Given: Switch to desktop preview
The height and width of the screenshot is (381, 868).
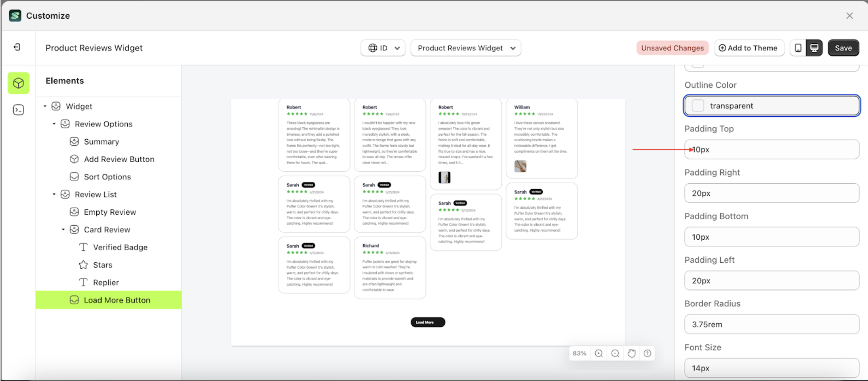Looking at the screenshot, I should point(814,48).
